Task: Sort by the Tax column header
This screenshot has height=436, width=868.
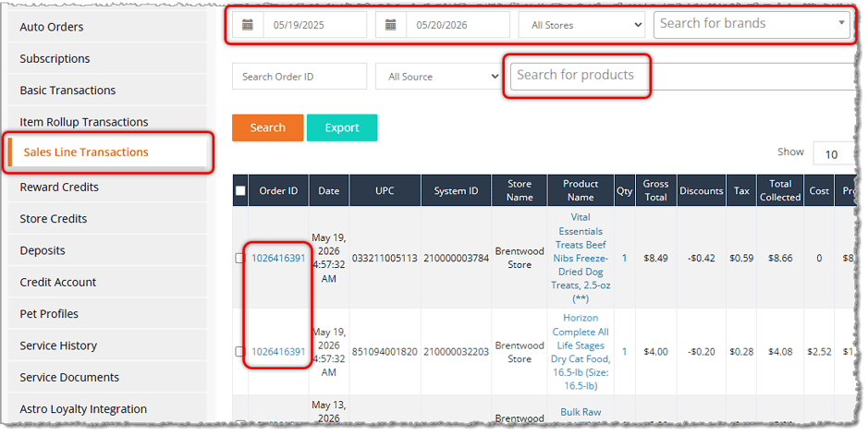Action: point(741,191)
